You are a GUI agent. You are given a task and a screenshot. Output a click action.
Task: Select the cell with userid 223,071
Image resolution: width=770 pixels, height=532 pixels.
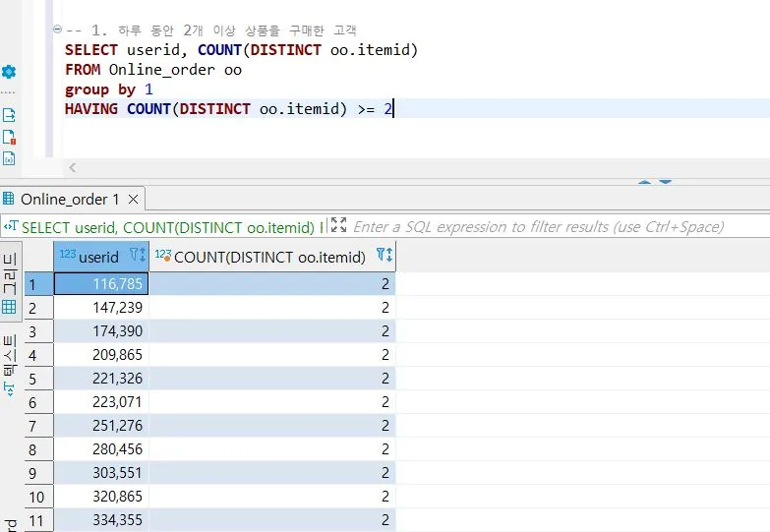pyautogui.click(x=101, y=402)
